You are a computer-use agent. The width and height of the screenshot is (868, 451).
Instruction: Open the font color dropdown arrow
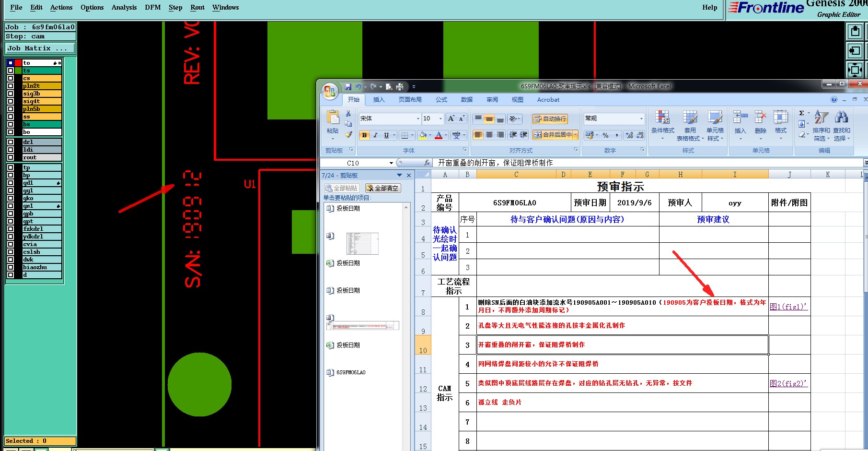tap(446, 135)
